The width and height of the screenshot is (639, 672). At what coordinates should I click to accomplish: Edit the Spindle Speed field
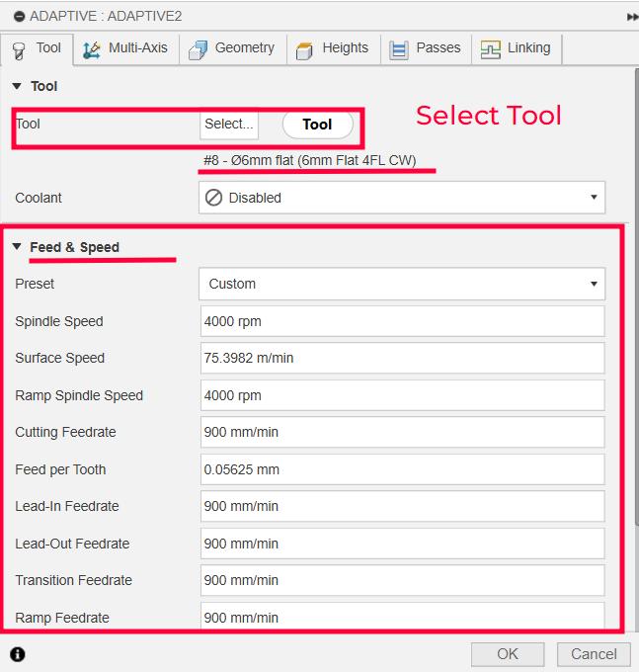coord(402,321)
